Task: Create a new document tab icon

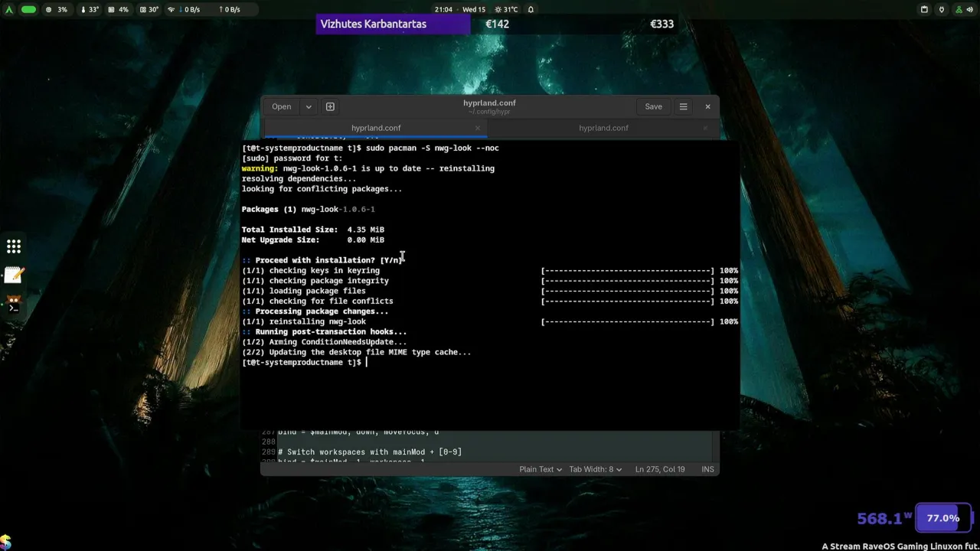Action: 330,106
